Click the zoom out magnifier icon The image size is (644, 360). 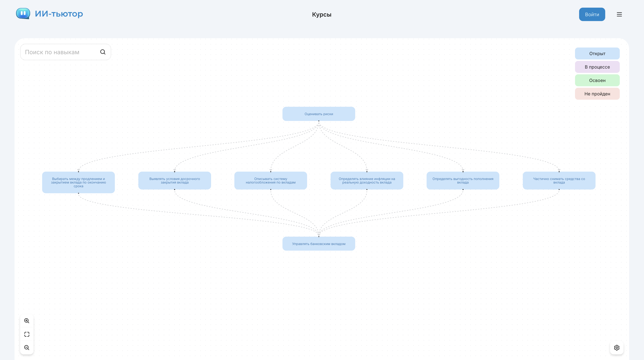point(27,348)
